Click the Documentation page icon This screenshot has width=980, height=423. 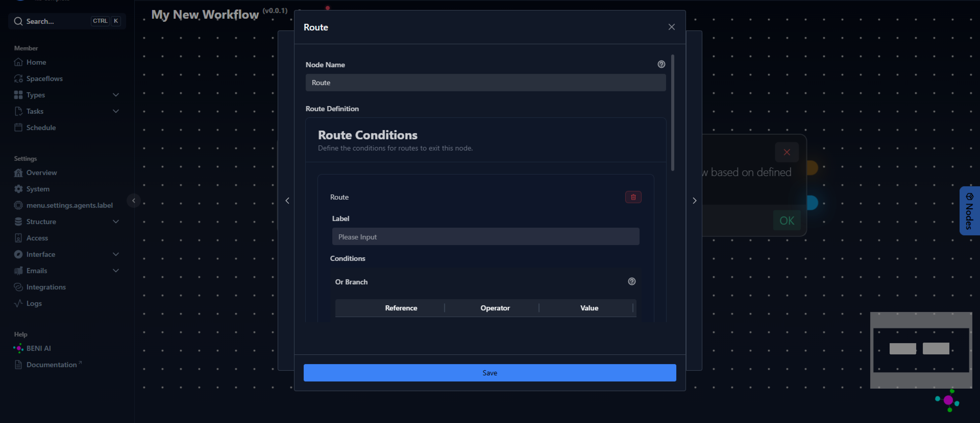18,365
